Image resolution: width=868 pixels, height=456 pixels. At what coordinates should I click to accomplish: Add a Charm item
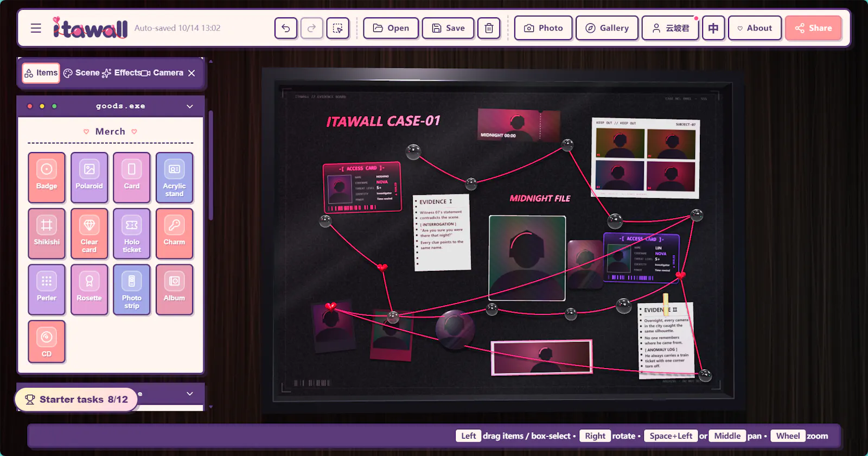pyautogui.click(x=174, y=233)
